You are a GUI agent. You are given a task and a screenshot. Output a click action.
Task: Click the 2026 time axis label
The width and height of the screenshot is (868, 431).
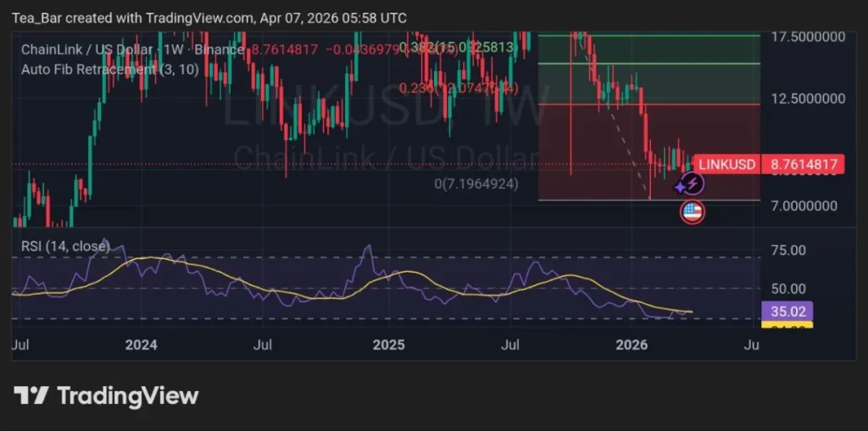632,345
